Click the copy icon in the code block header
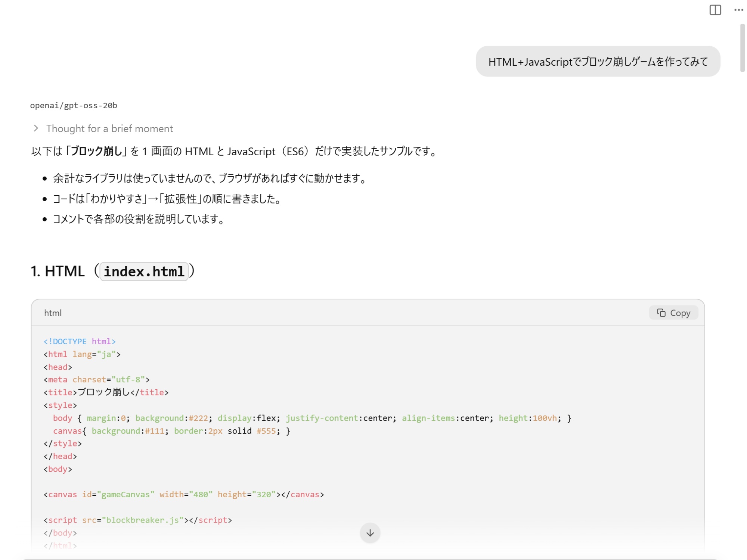Viewport: 747px width, 560px height. pos(661,313)
